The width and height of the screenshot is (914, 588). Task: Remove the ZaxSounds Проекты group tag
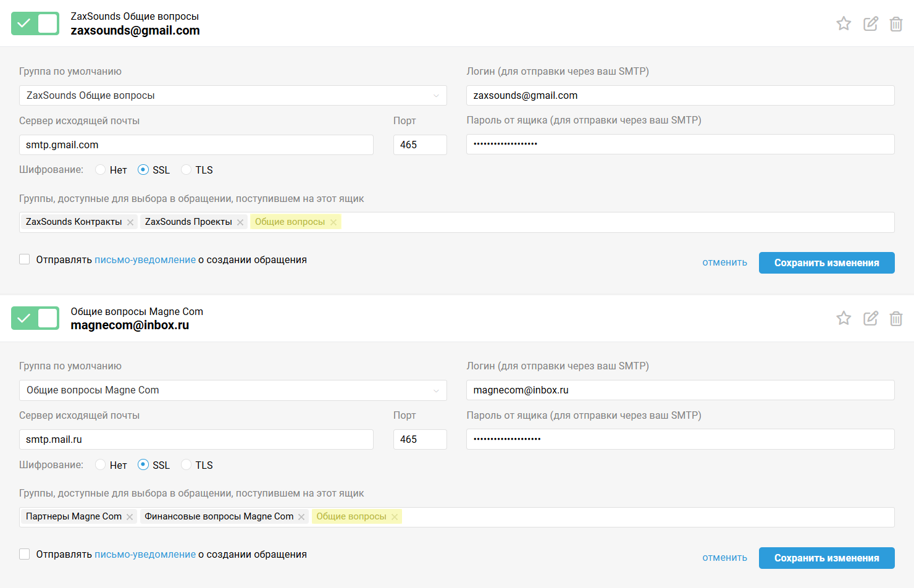coord(240,222)
